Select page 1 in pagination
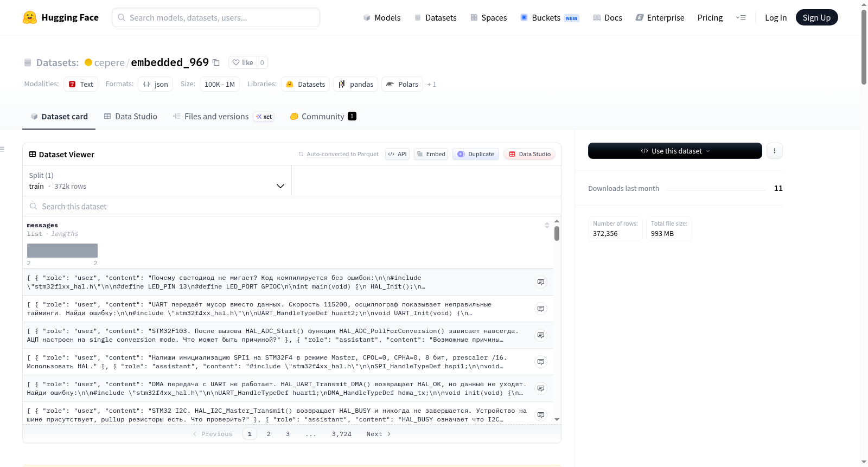The width and height of the screenshot is (868, 467). 250,434
